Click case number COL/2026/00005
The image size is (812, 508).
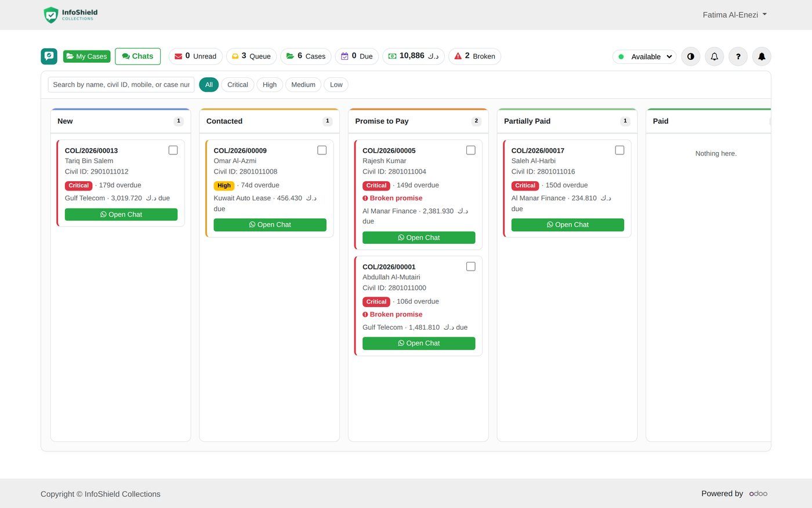389,150
